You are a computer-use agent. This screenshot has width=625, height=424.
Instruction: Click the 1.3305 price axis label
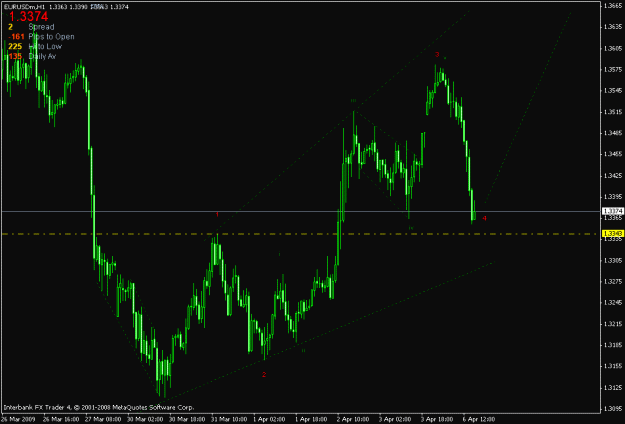click(x=612, y=260)
